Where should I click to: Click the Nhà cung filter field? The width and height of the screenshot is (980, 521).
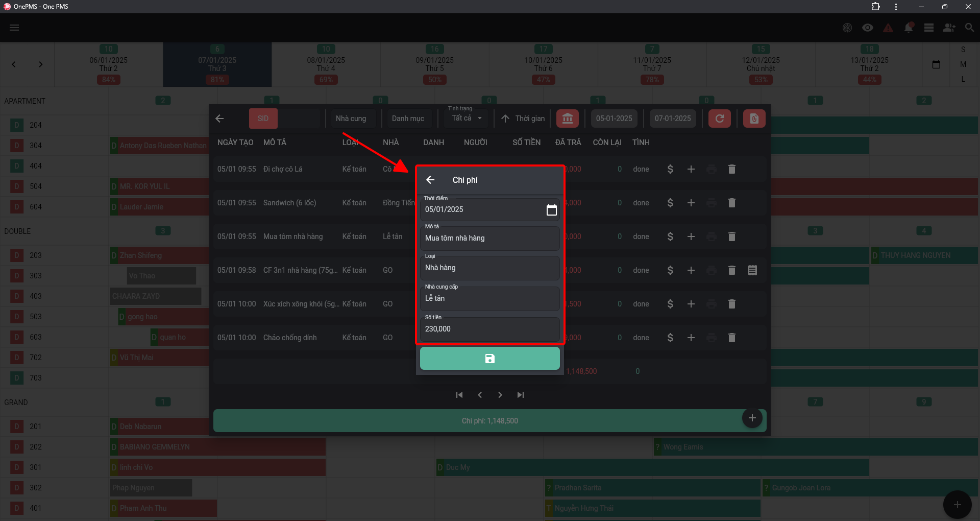pos(353,119)
